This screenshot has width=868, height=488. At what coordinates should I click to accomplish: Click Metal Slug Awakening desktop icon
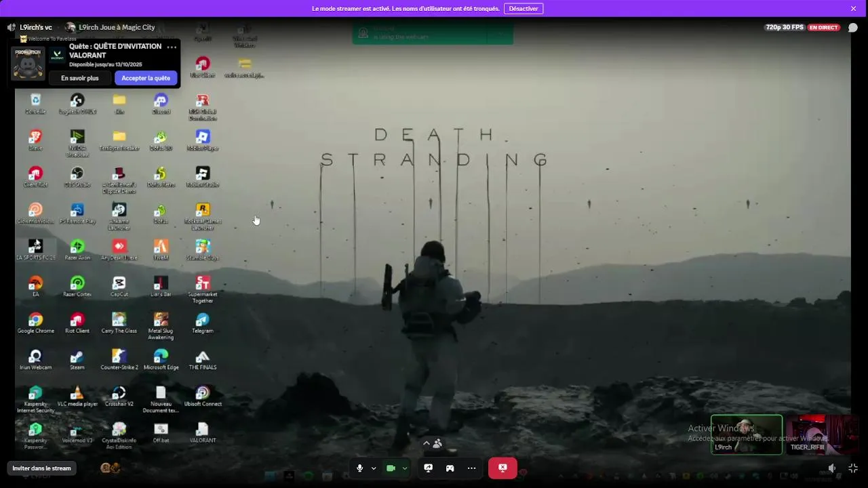click(161, 326)
